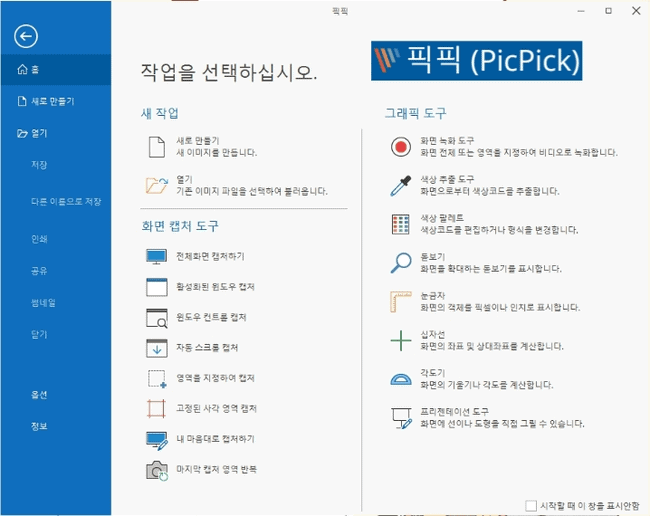Click the folder icon for 열기 task
Viewport: 650px width, 516px height.
(x=157, y=185)
